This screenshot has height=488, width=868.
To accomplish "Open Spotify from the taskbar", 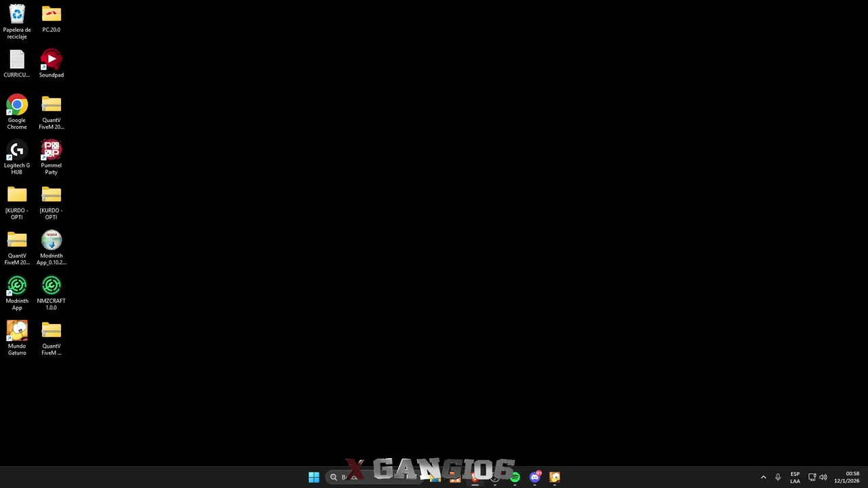I will click(515, 477).
